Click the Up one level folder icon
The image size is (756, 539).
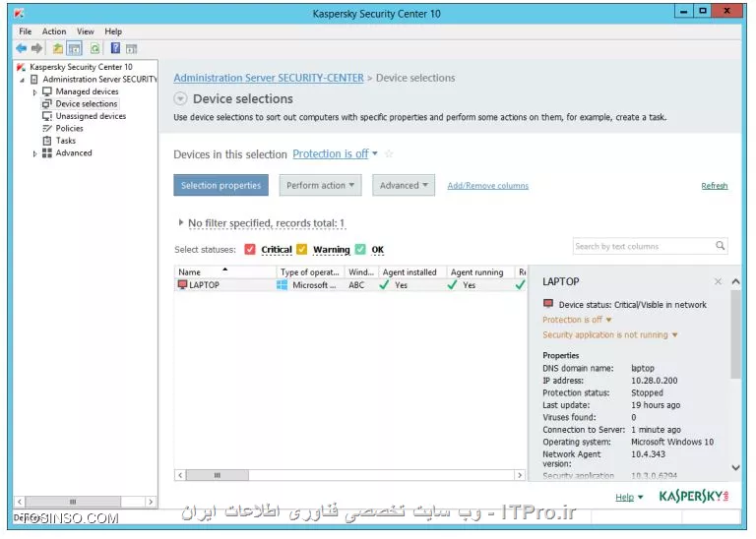[x=58, y=48]
